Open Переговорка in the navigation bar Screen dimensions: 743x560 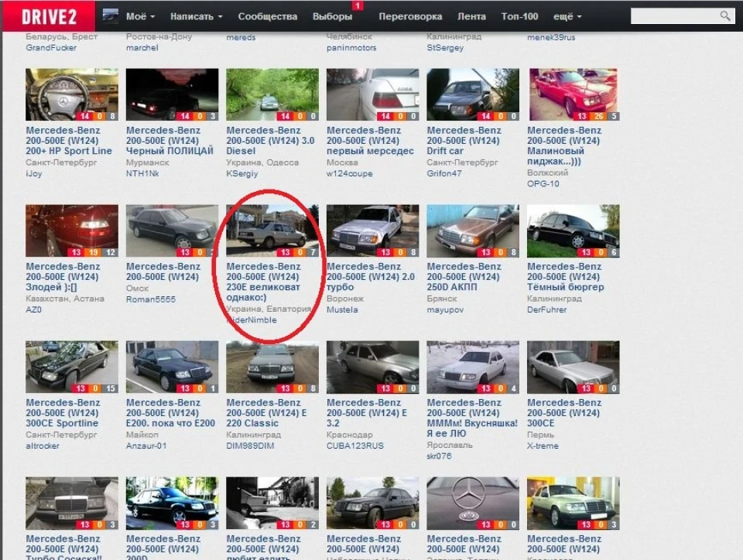pos(410,16)
